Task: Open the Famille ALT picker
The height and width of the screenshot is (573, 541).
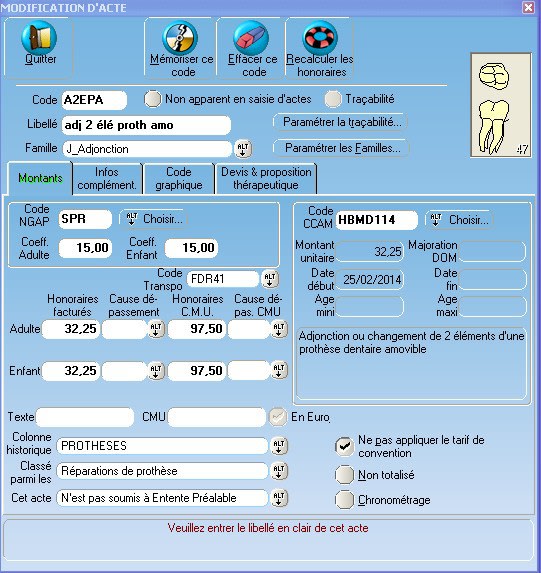Action: (243, 149)
